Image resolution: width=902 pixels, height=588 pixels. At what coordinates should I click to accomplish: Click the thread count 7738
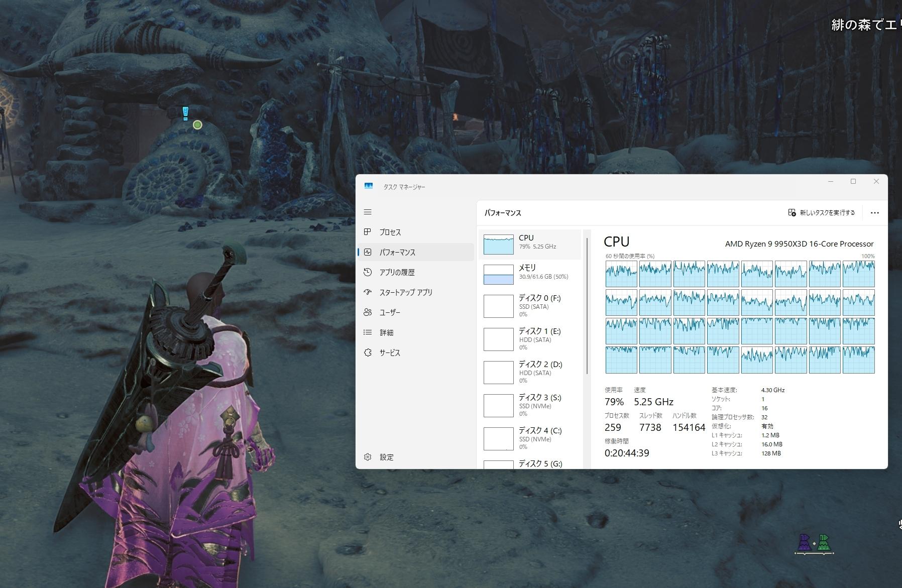pos(650,427)
